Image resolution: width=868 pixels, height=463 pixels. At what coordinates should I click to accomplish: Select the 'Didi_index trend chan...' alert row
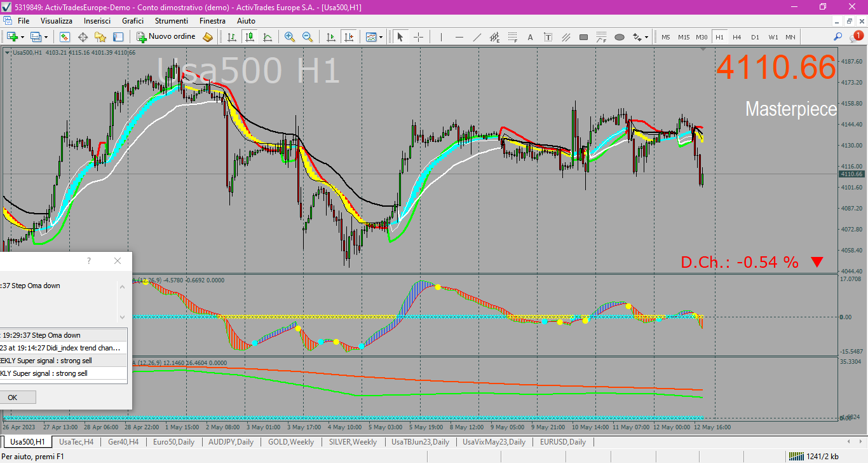click(x=64, y=348)
